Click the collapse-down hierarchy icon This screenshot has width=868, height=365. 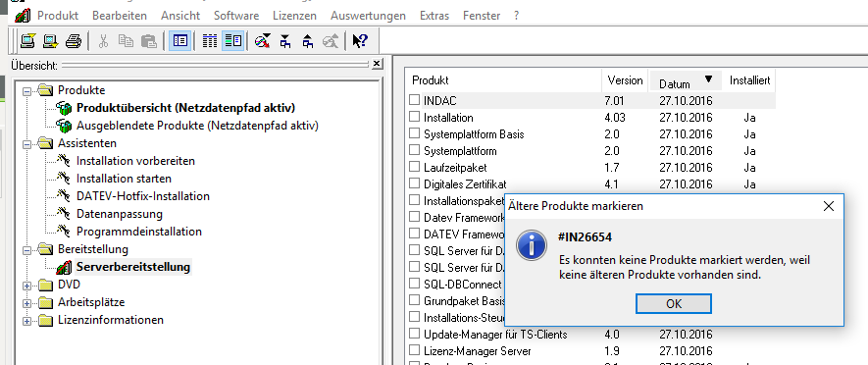pos(285,41)
